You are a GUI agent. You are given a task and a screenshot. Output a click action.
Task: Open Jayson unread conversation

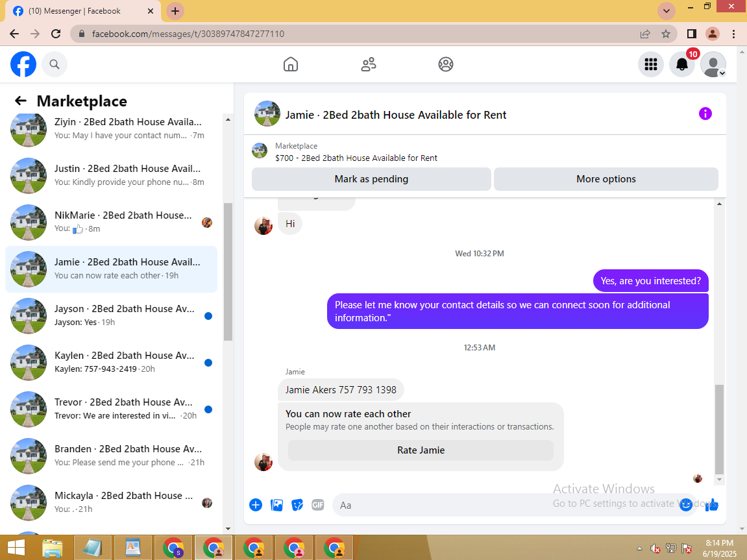[x=112, y=316]
